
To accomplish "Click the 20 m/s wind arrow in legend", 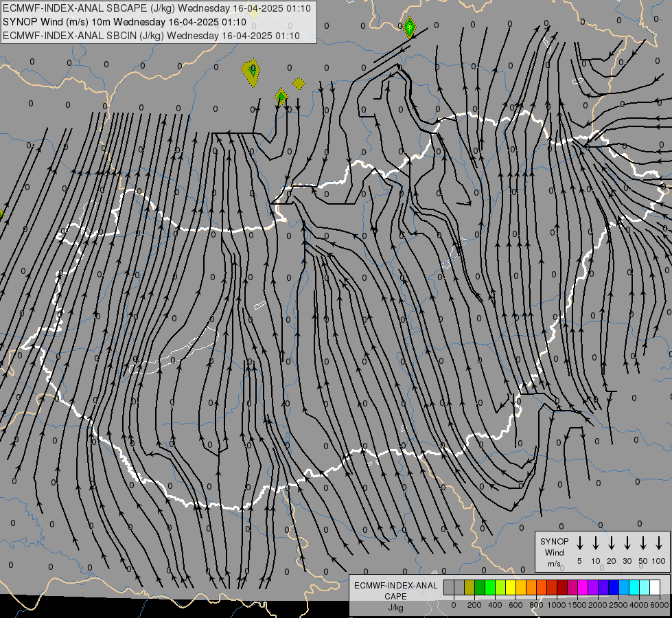I will 611,543.
